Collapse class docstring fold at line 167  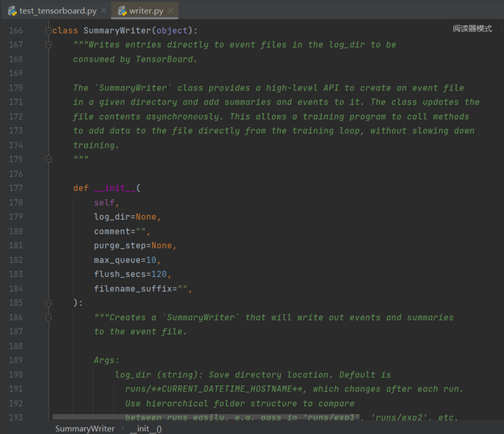pyautogui.click(x=48, y=45)
